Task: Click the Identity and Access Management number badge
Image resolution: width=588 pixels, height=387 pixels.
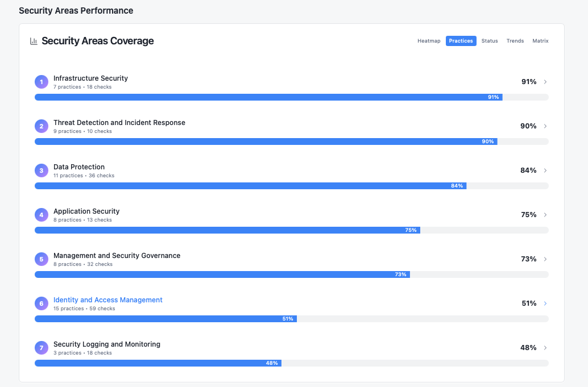Action: [x=41, y=303]
